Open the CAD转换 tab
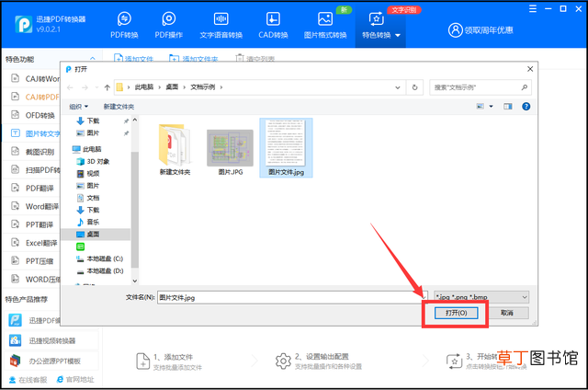 coord(273,25)
